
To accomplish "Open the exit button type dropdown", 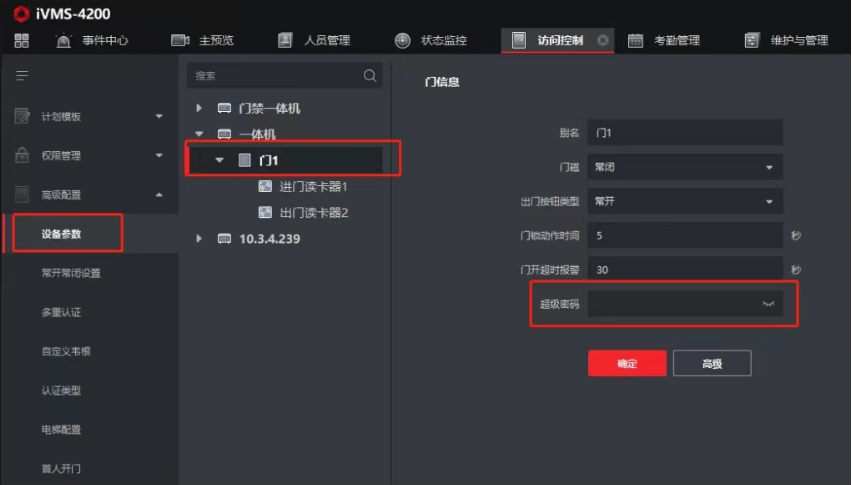I will 685,201.
